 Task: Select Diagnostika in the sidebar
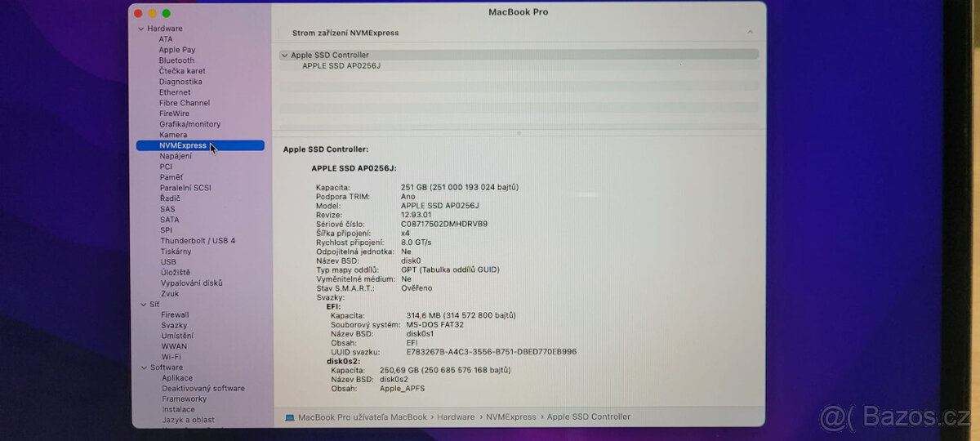pos(180,82)
